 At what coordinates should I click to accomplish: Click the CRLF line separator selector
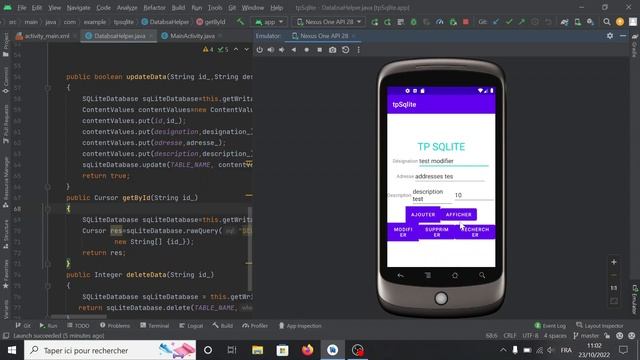pos(510,336)
